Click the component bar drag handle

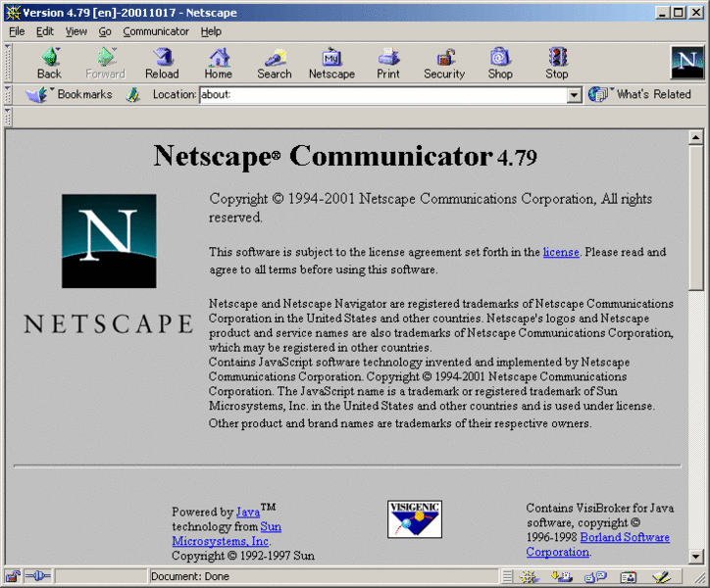tap(507, 576)
